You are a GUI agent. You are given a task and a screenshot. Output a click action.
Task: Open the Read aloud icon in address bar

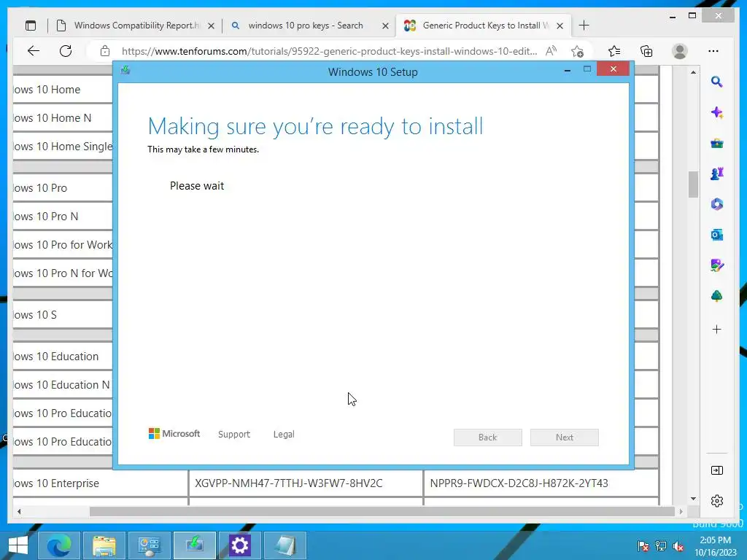551,51
